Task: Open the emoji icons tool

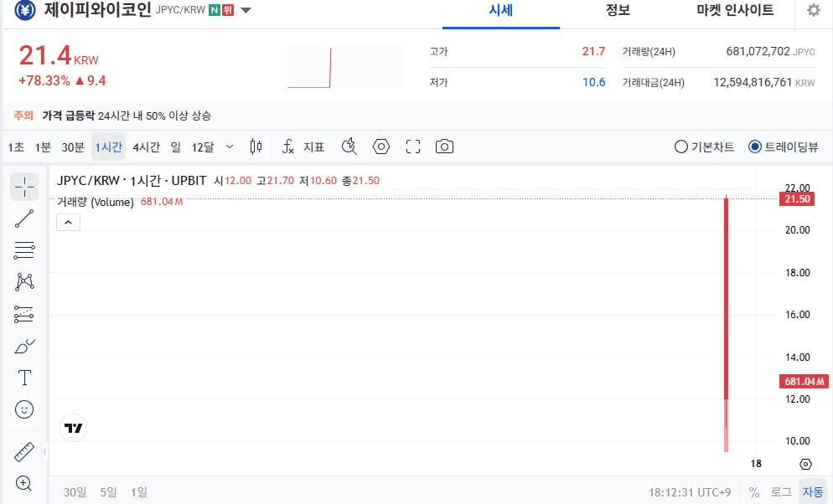Action: pos(24,409)
